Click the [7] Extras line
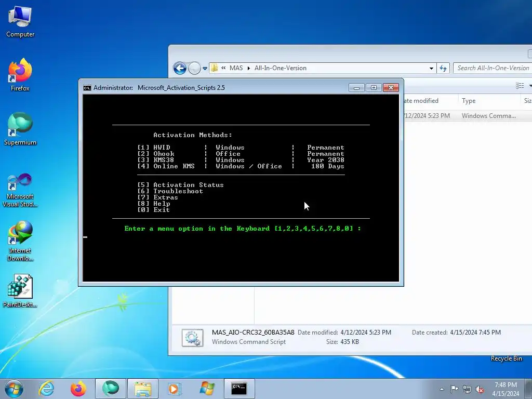532x399 pixels. (x=157, y=197)
